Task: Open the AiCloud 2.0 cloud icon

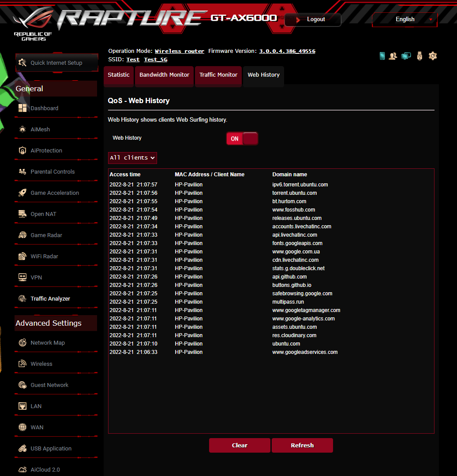Action: (x=22, y=469)
